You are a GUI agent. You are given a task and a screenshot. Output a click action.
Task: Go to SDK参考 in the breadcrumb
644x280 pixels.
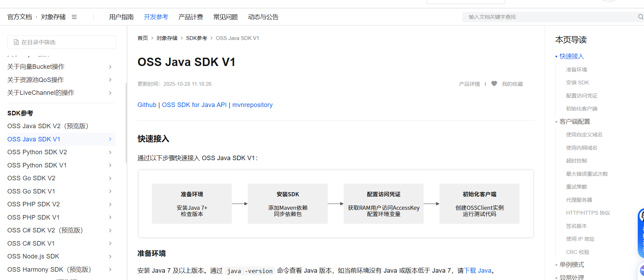[196, 38]
